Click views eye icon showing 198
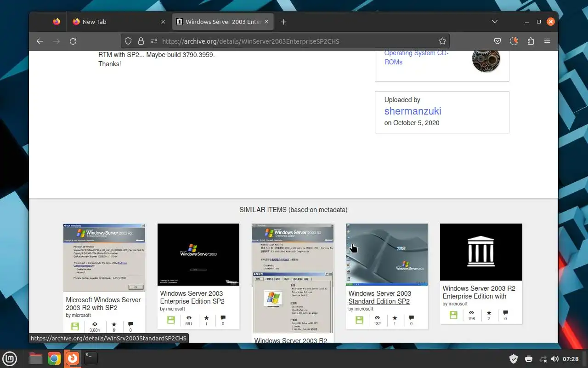The height and width of the screenshot is (368, 588). (471, 312)
